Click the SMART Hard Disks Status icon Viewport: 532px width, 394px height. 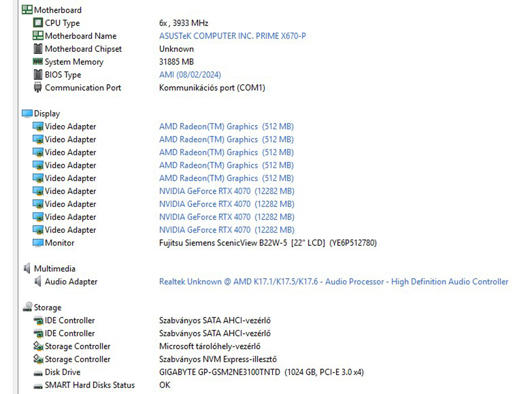pos(38,386)
